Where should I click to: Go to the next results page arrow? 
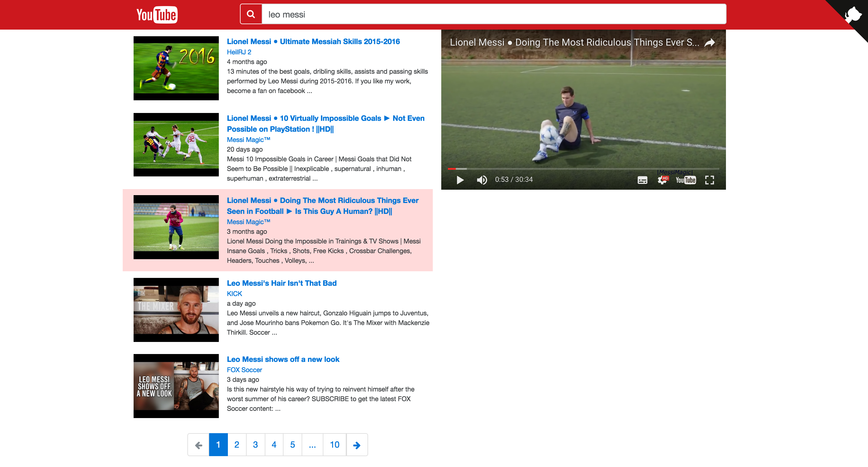click(357, 445)
